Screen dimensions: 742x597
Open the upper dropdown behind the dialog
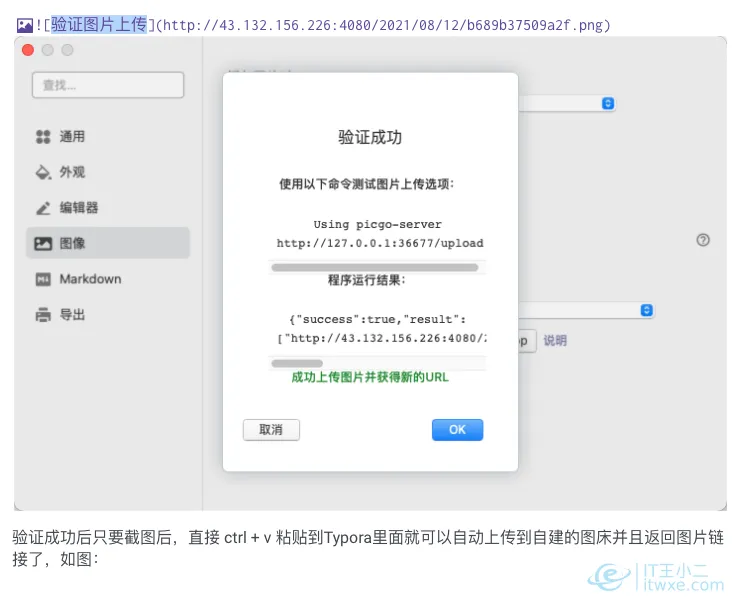click(x=567, y=103)
